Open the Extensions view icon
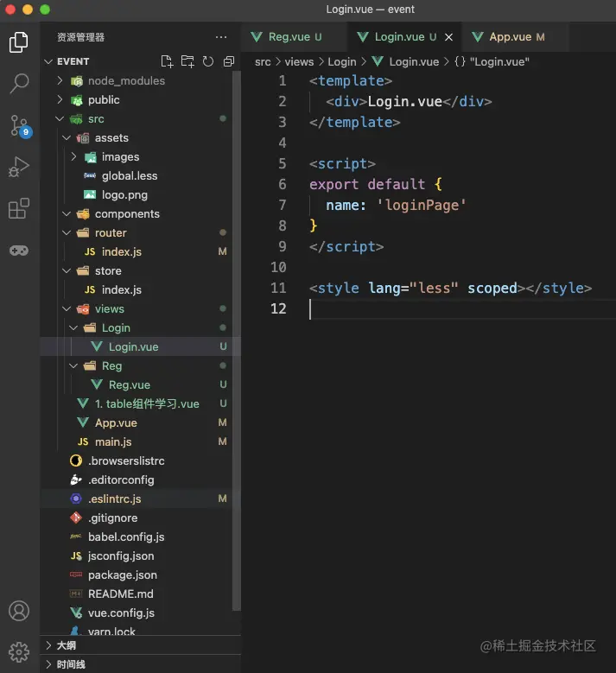 pyautogui.click(x=19, y=208)
